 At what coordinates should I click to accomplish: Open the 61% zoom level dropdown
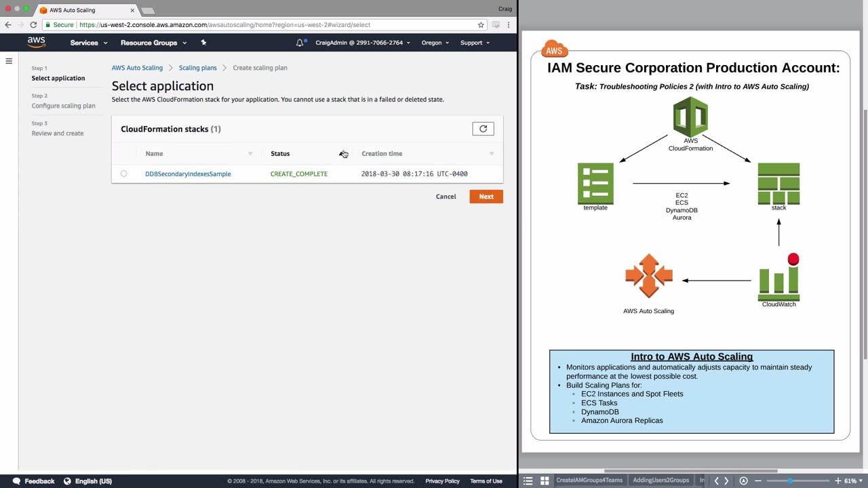[852, 481]
